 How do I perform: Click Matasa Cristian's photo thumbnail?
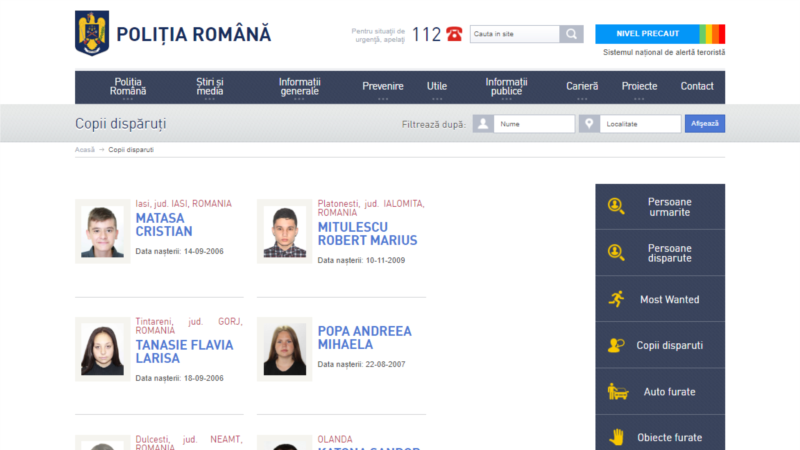(x=103, y=231)
